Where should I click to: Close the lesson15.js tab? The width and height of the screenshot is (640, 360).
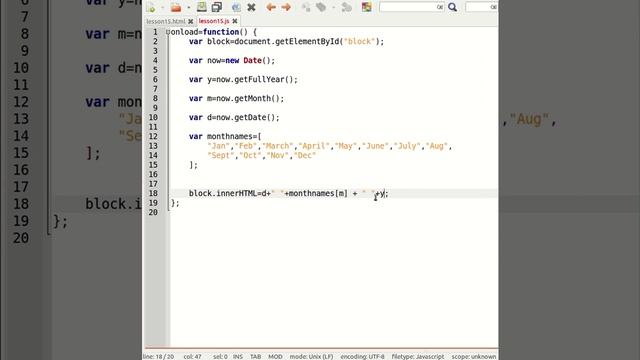pos(235,21)
